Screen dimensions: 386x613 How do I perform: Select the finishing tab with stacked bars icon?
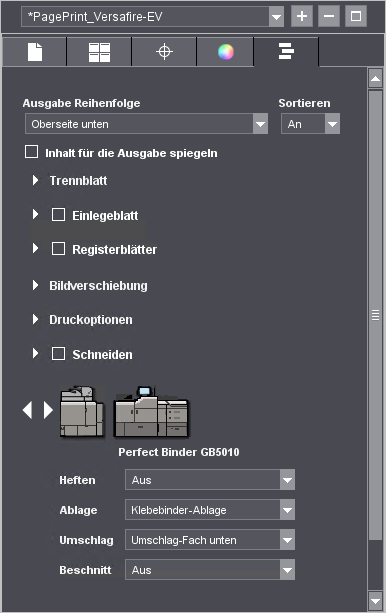tap(286, 52)
